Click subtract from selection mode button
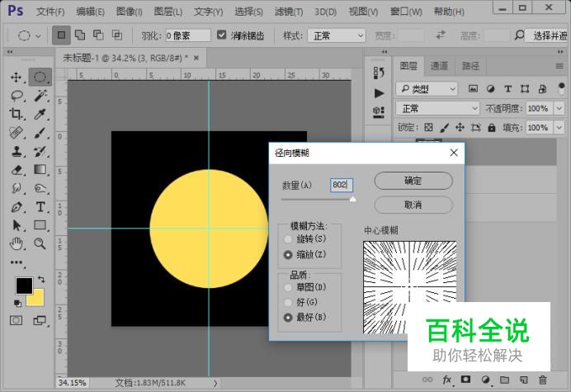The width and height of the screenshot is (571, 392). point(98,35)
